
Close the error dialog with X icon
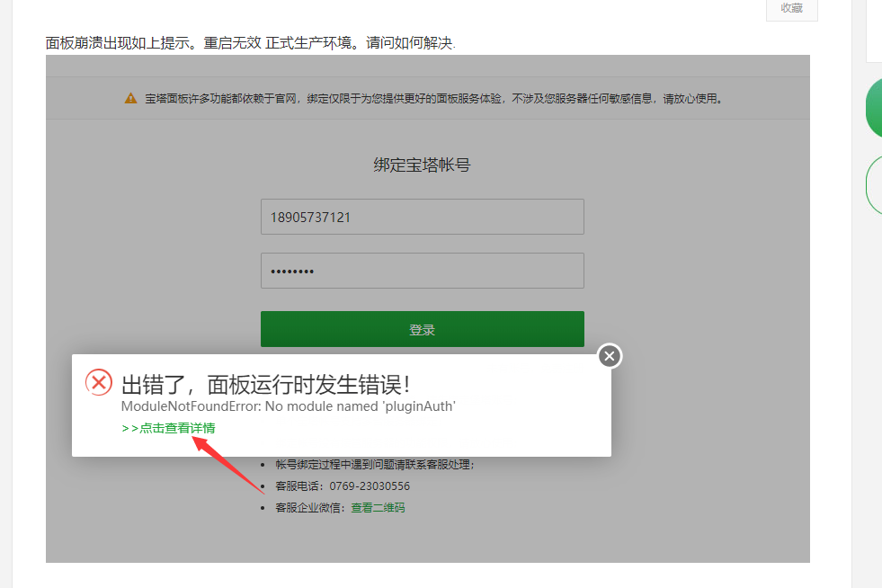pos(610,356)
